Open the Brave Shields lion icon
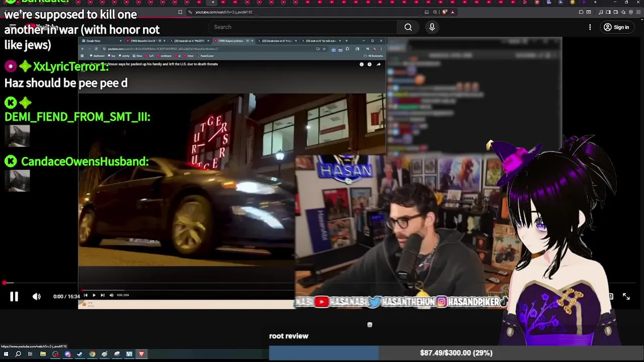Screen dimensions: 644x362 coord(444,12)
